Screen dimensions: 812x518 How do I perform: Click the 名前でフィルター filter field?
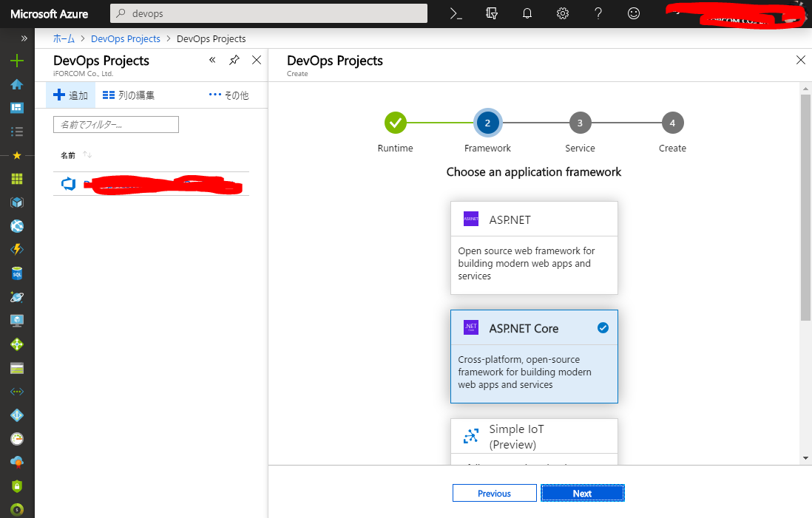(x=116, y=125)
